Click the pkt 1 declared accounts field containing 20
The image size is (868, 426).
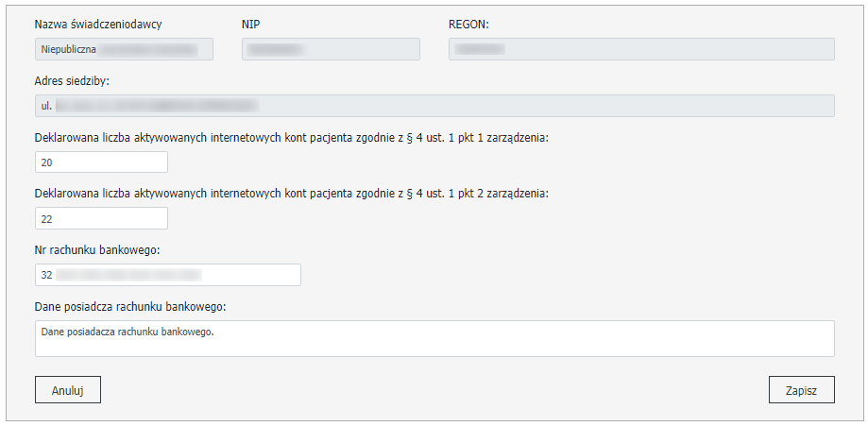click(101, 162)
